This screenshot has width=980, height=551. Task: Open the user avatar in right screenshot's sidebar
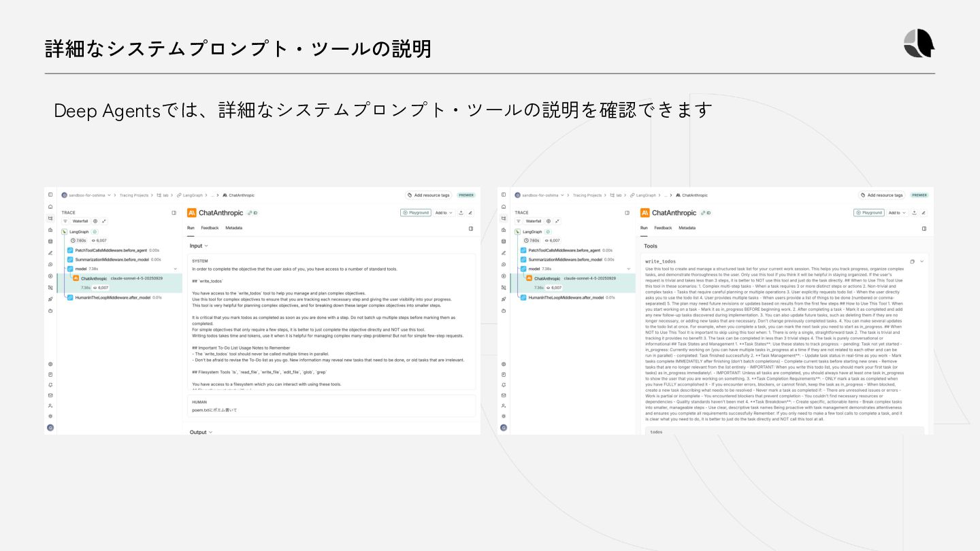coord(504,428)
